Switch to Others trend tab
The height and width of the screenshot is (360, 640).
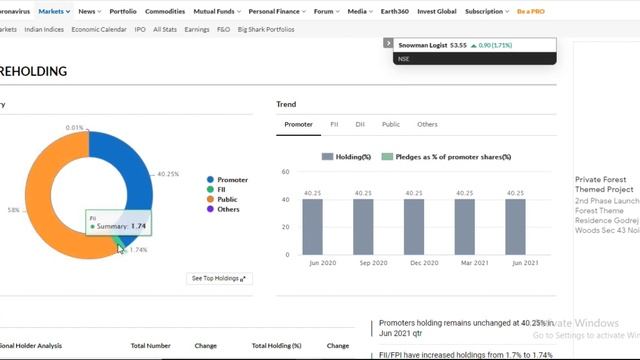click(427, 124)
